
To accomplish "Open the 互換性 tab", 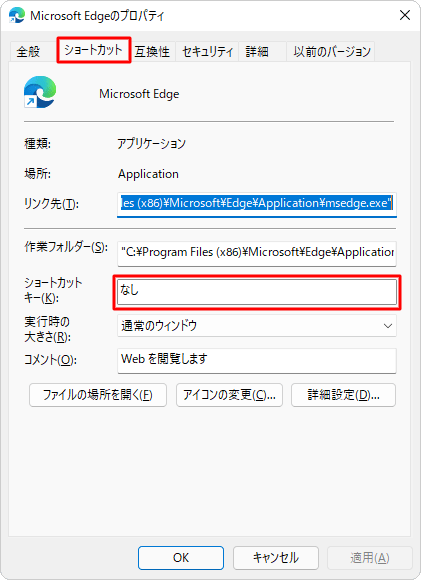I will point(152,51).
